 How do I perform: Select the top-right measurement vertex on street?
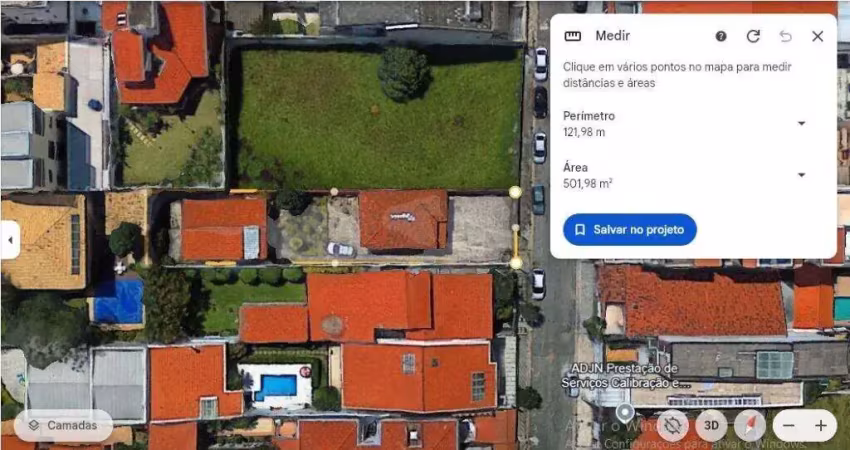tap(515, 192)
